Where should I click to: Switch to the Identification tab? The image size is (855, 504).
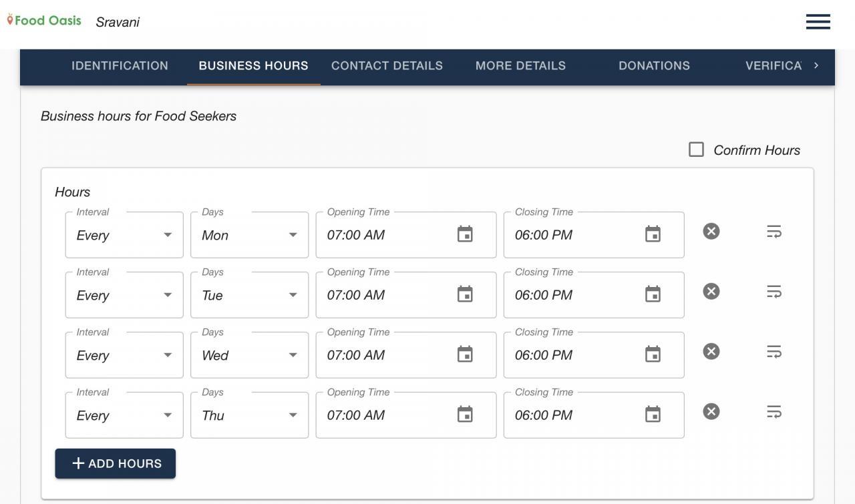[120, 66]
